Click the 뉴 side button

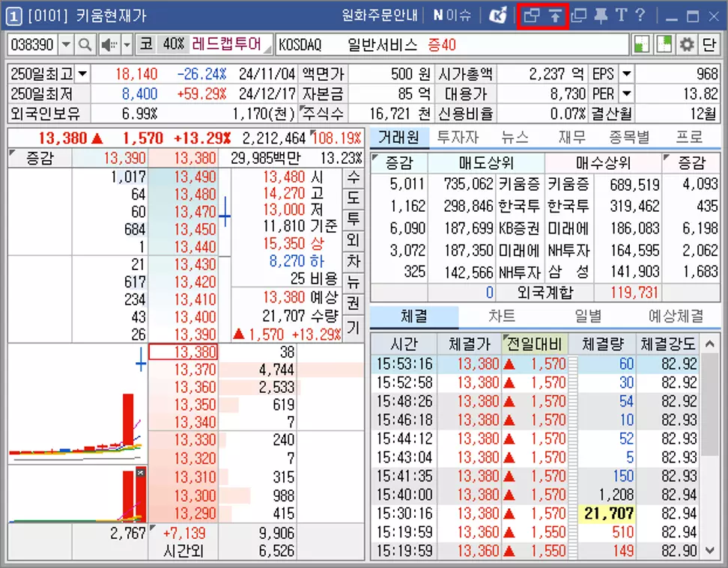click(354, 282)
